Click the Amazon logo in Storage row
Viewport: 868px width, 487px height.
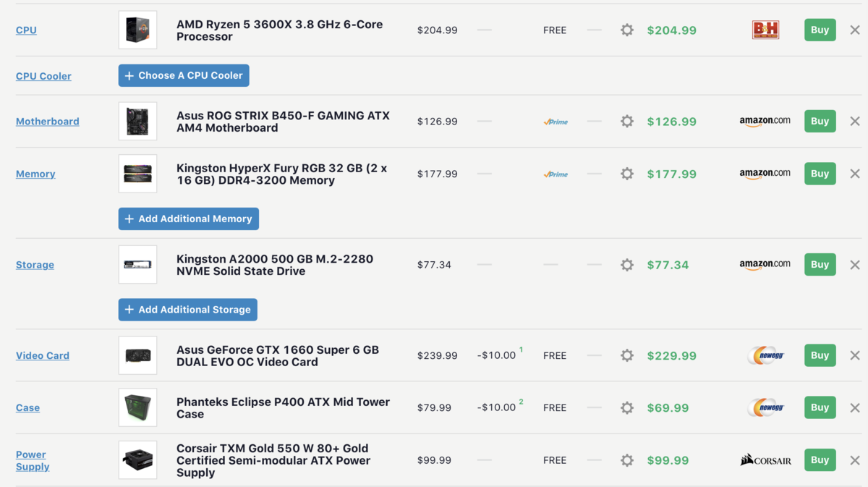[765, 265]
